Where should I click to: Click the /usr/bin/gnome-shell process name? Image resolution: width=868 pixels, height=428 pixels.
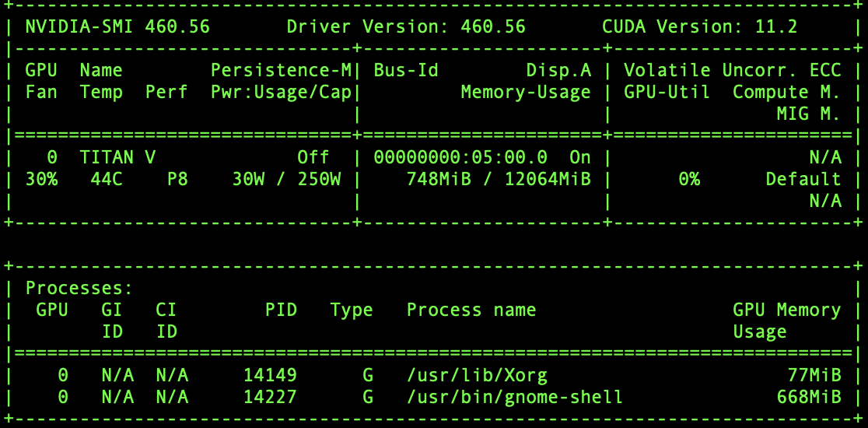click(515, 397)
